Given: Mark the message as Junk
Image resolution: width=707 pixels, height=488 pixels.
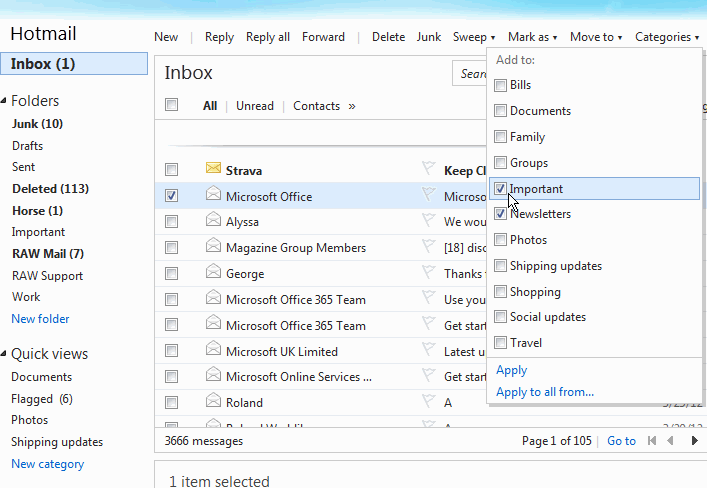Looking at the screenshot, I should click(428, 37).
